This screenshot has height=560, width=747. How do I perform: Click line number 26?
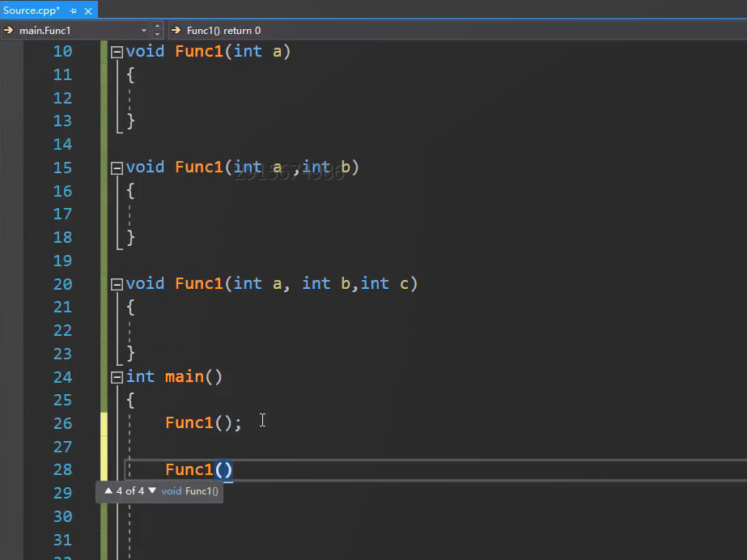(x=62, y=423)
